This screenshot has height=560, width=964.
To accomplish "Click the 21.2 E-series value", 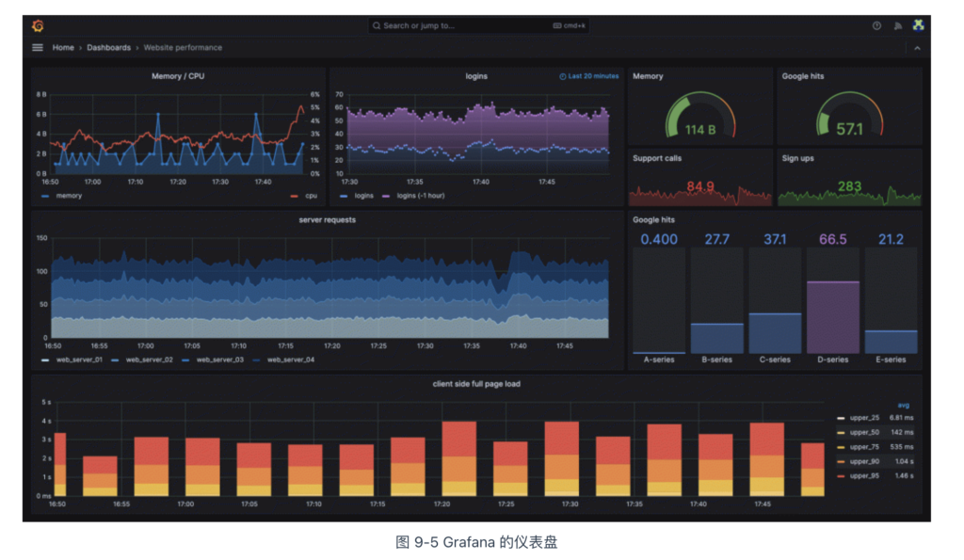I will pos(891,239).
